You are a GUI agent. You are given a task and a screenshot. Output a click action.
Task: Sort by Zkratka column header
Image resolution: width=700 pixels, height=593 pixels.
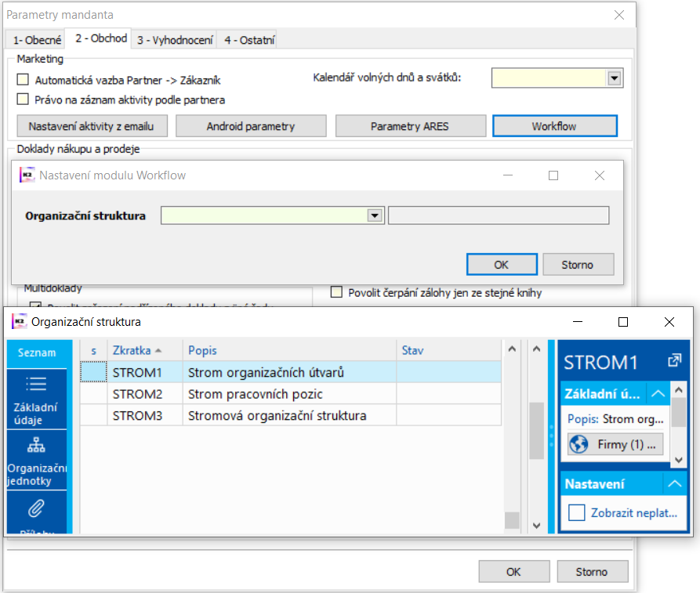(x=145, y=350)
